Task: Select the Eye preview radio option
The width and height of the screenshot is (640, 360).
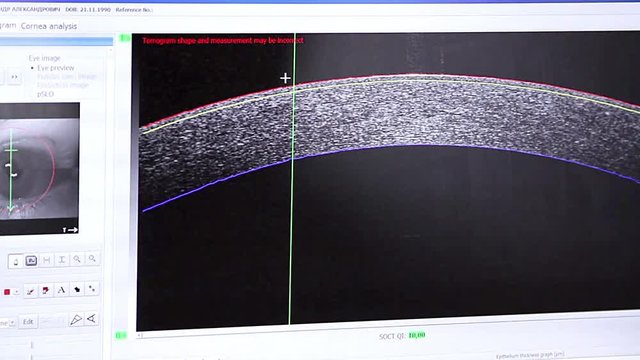Action: (53, 68)
